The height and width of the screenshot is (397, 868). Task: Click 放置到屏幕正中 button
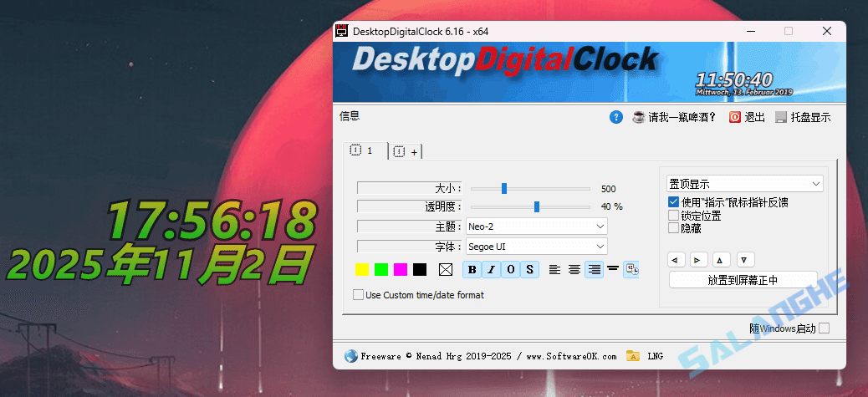pos(743,280)
